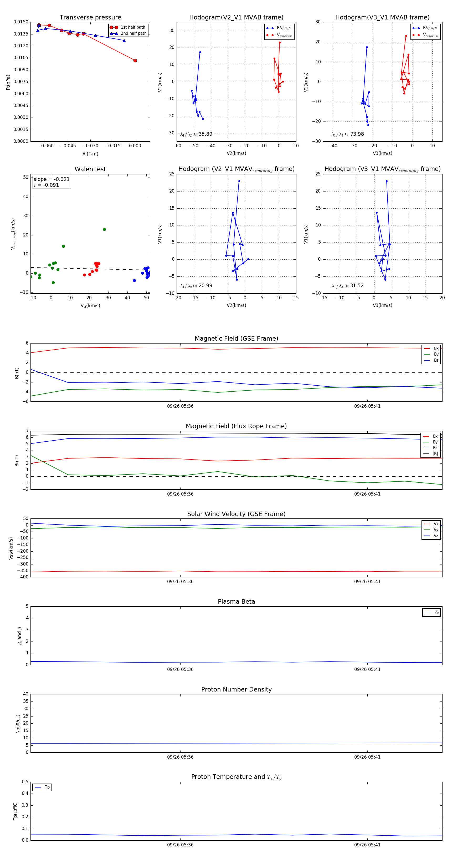Select the Bz legend entry in GSE field plot
This screenshot has width=473, height=868.
431,360
